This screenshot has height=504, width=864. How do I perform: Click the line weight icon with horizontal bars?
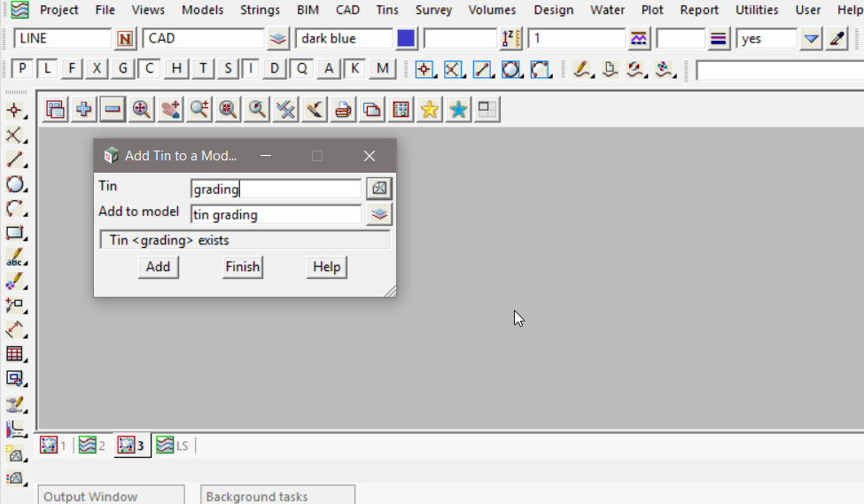point(719,39)
